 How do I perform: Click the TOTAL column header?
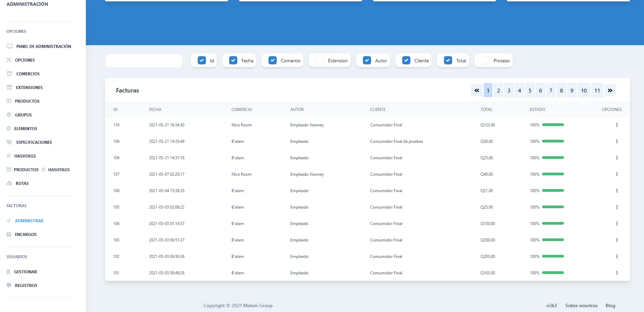(x=486, y=110)
